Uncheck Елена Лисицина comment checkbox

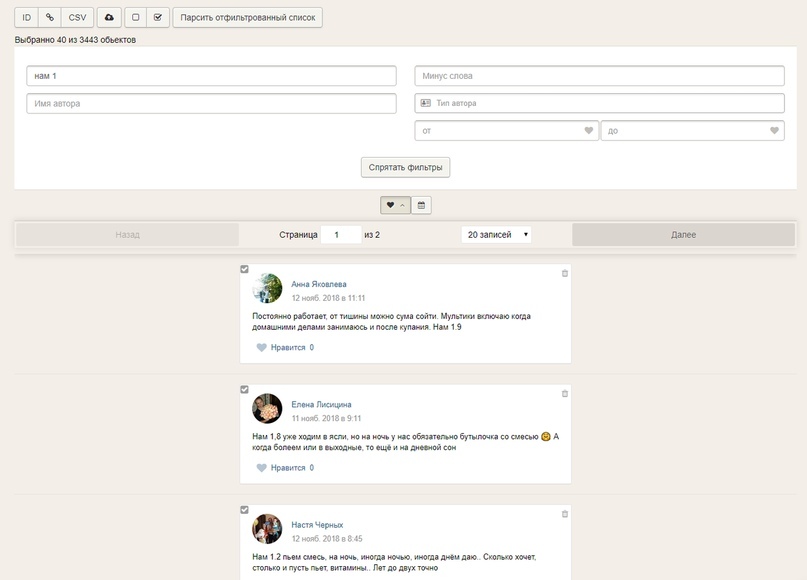244,390
